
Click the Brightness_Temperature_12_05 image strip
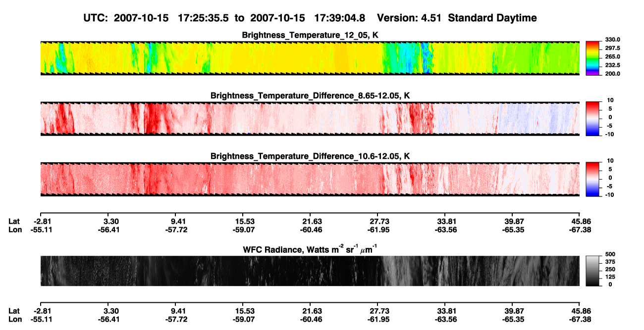[310, 58]
